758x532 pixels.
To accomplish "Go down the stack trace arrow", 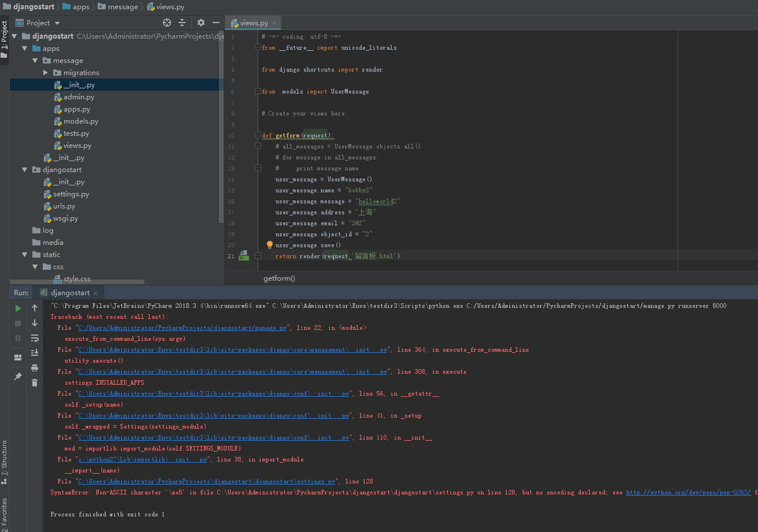I will coord(35,323).
